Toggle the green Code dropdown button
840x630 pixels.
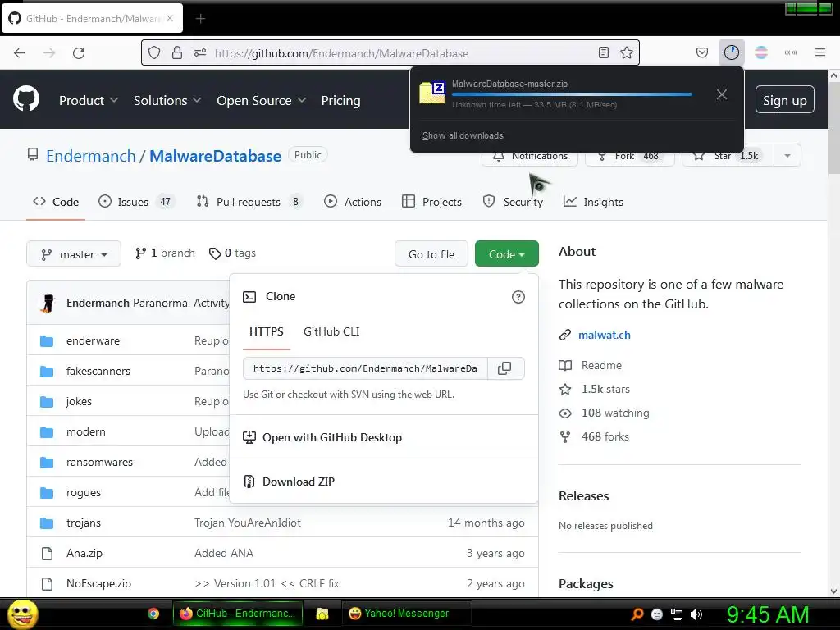(x=506, y=254)
